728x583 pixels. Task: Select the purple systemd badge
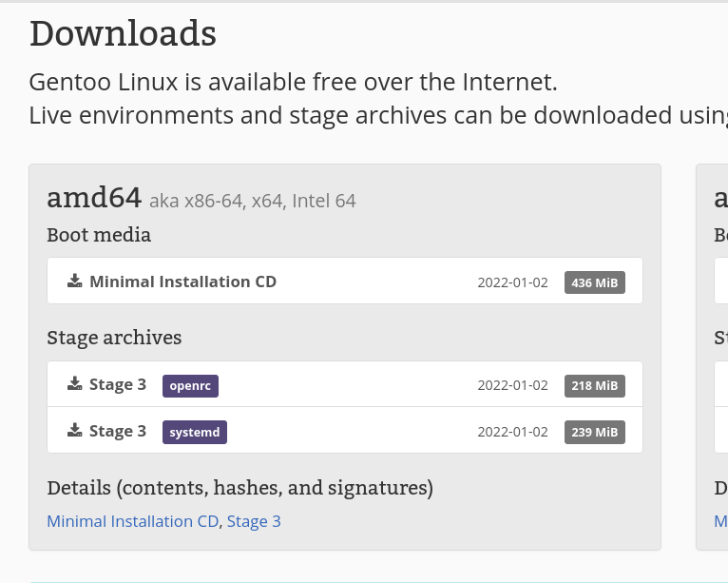coord(195,432)
